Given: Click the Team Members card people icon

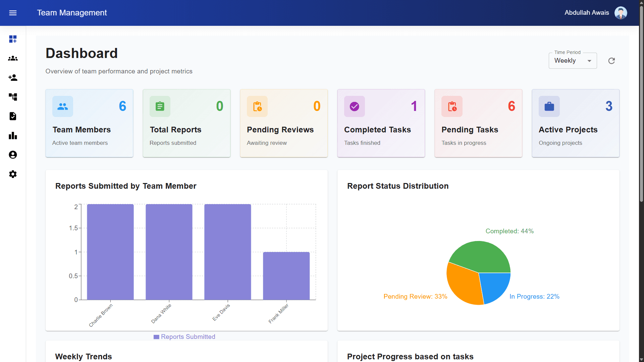Looking at the screenshot, I should (x=63, y=107).
